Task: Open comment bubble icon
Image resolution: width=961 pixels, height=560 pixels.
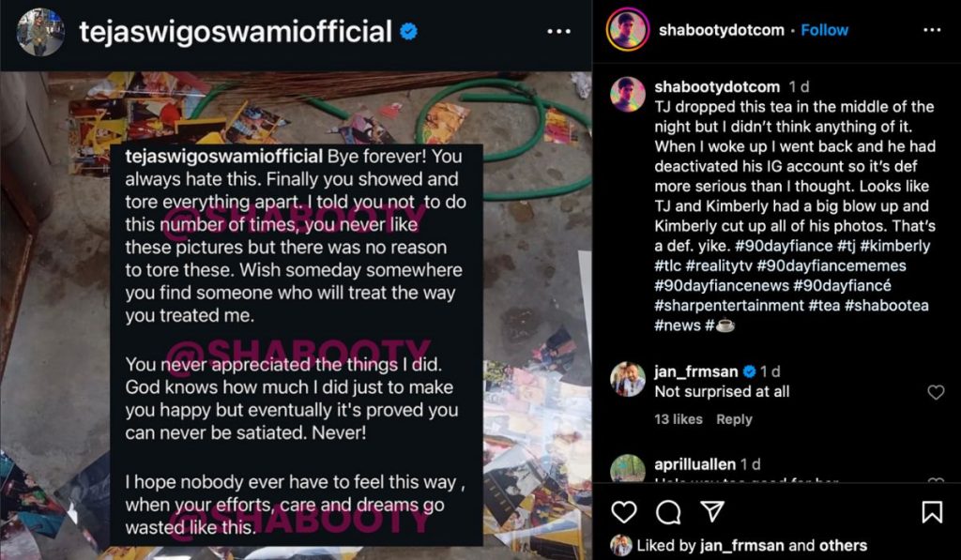Action: click(668, 512)
